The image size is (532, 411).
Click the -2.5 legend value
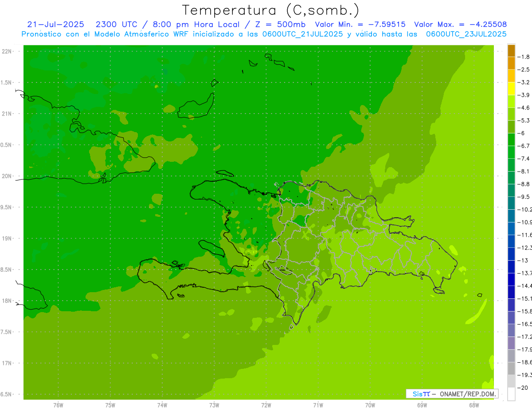pyautogui.click(x=524, y=70)
